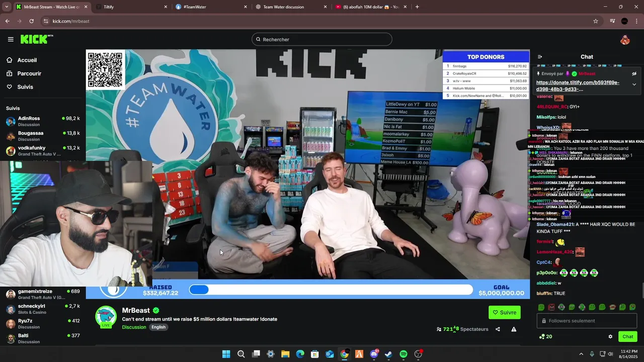This screenshot has height=362, width=644.
Task: Switch to the Tiltify browser tab
Action: click(x=131, y=7)
